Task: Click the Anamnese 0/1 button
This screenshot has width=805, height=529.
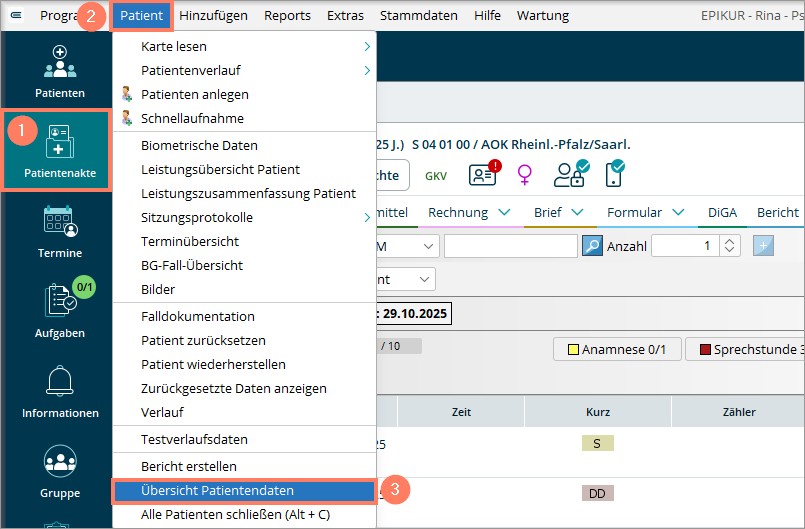Action: click(x=617, y=349)
